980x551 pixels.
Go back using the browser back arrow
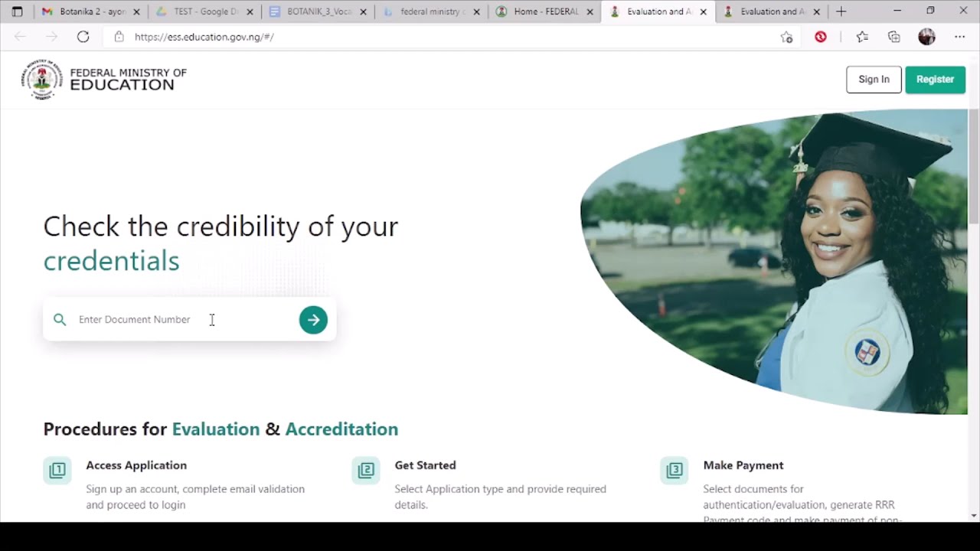[21, 37]
